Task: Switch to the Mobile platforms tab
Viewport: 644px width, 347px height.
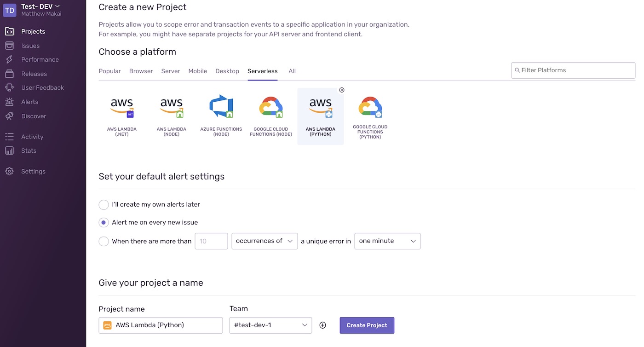Action: point(197,71)
